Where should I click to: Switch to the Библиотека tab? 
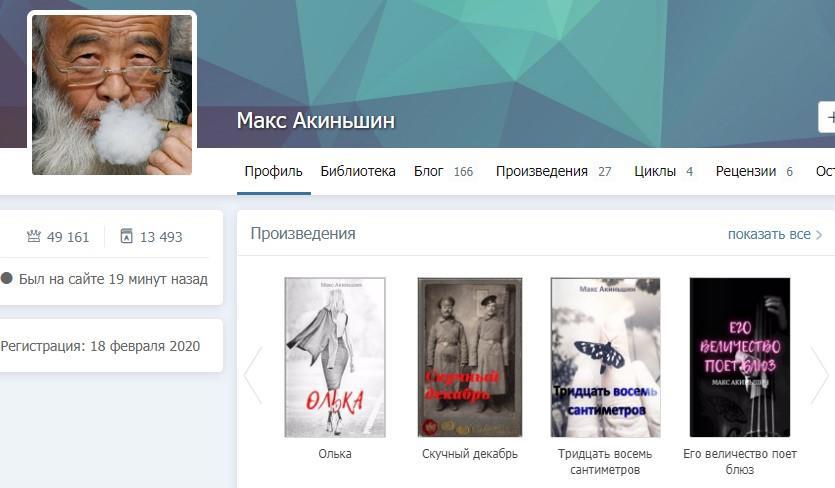click(x=358, y=171)
